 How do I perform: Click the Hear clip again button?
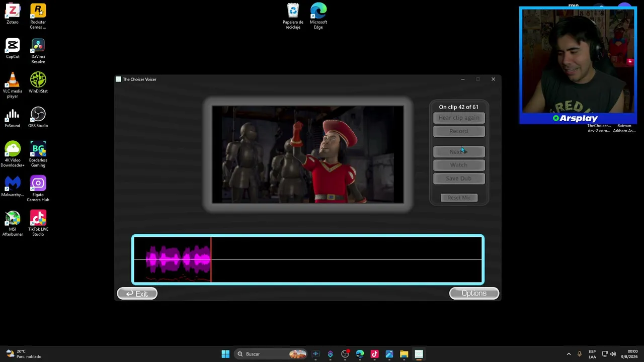(459, 118)
